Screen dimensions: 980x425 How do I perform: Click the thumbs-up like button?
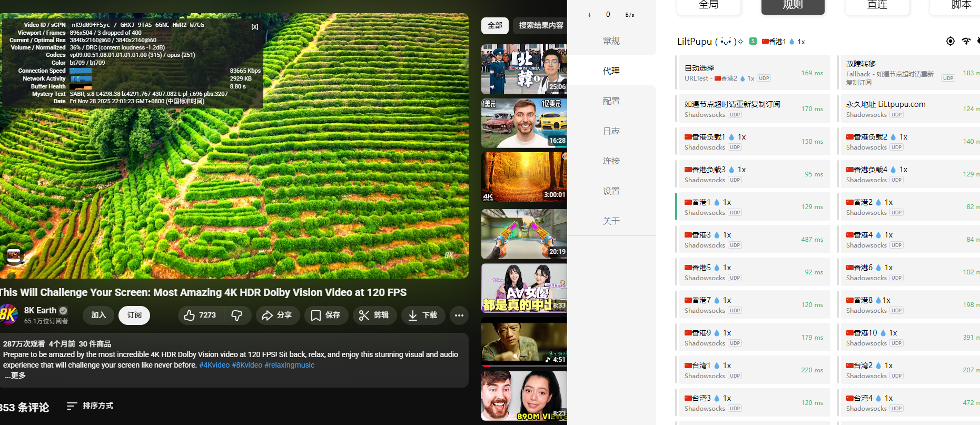pyautogui.click(x=200, y=315)
